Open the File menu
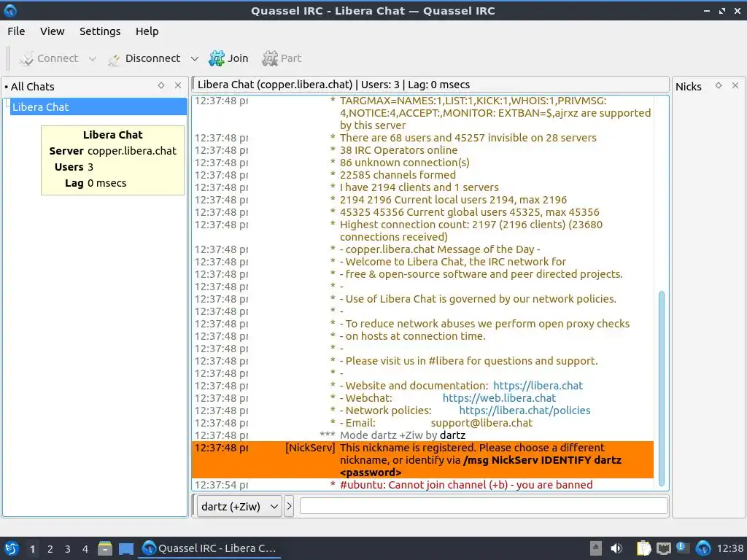This screenshot has width=747, height=560. [16, 31]
